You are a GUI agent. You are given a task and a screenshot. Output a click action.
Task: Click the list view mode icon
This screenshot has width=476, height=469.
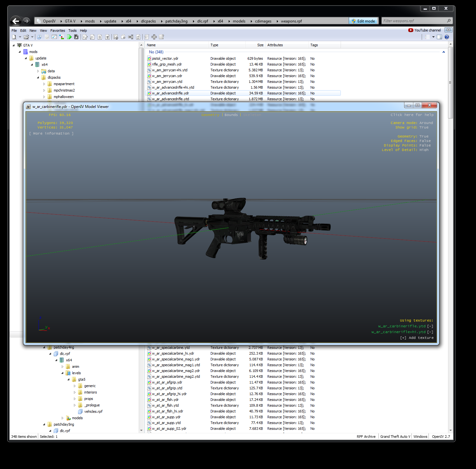(427, 37)
